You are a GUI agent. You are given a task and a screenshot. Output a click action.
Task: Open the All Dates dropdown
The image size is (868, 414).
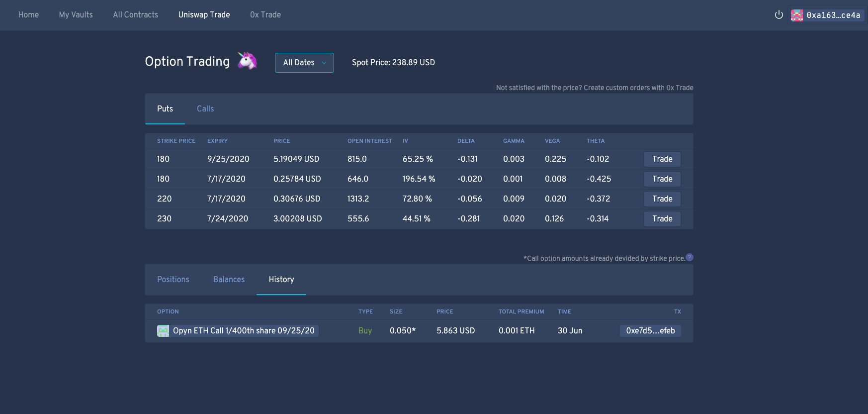point(304,63)
